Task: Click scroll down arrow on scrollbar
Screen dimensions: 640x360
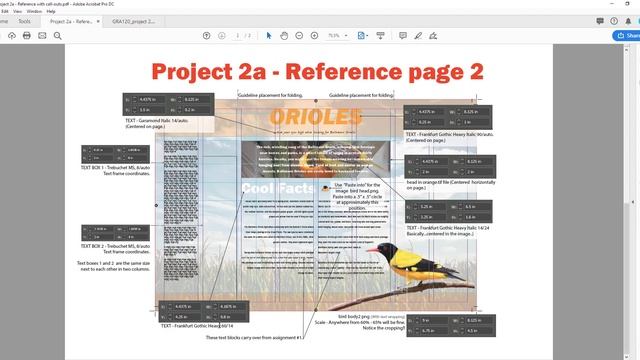Action: point(627,357)
